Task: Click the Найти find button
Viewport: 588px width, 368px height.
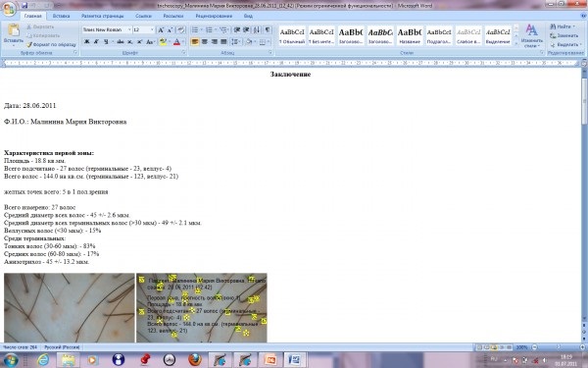Action: pyautogui.click(x=563, y=26)
